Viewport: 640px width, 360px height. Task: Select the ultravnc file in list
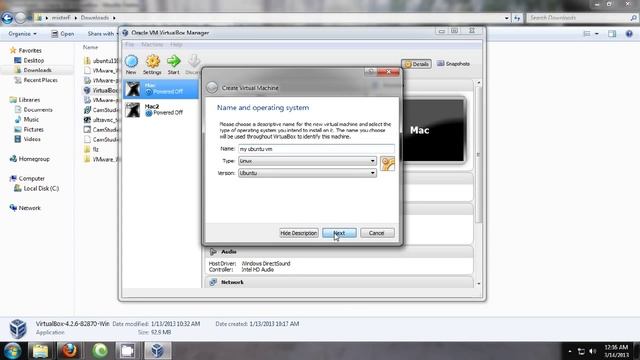coord(101,120)
